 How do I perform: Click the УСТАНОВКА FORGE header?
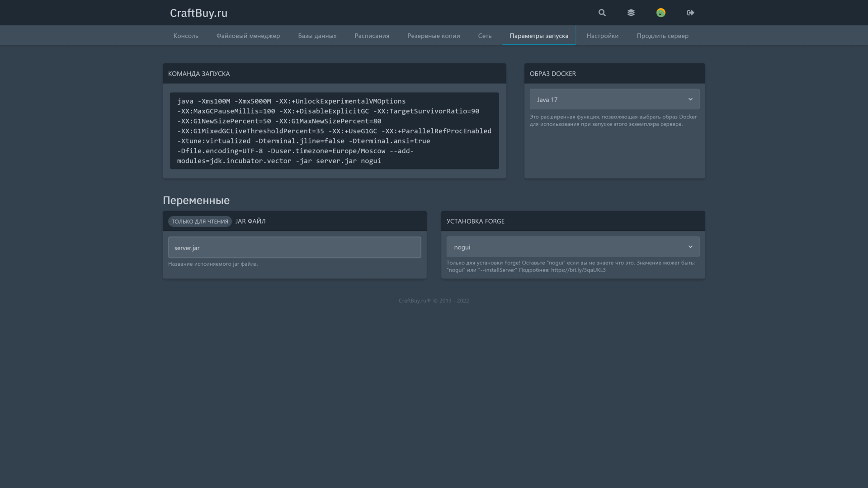click(x=476, y=221)
